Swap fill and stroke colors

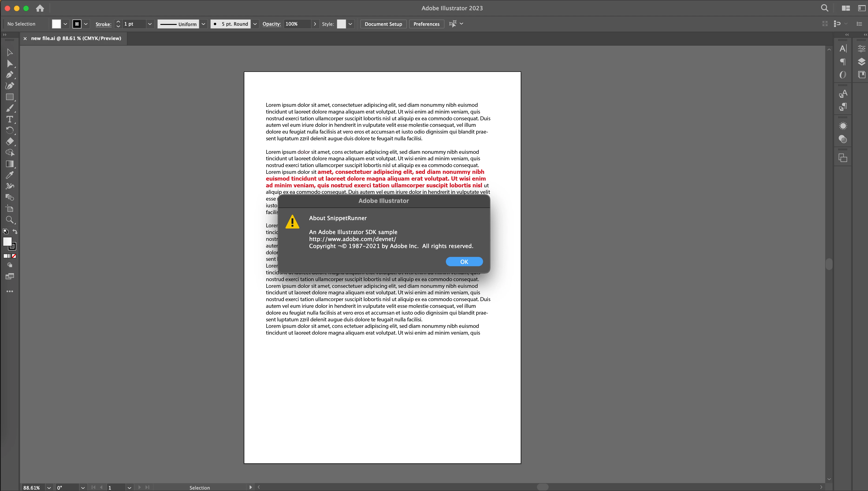click(15, 231)
